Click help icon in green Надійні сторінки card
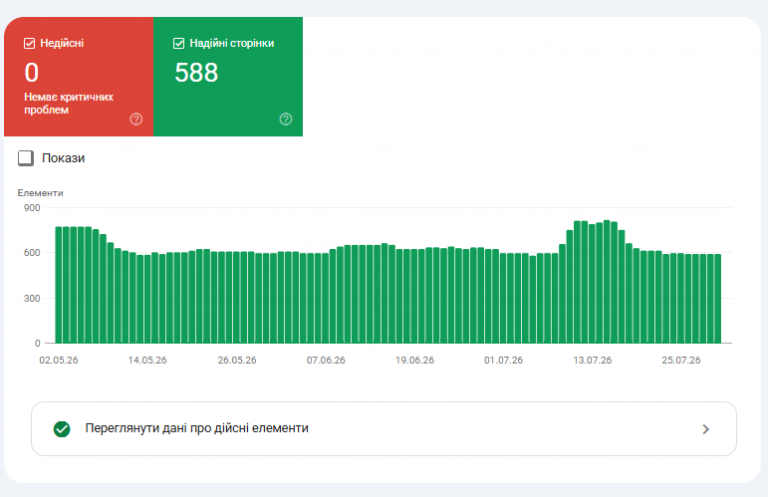The width and height of the screenshot is (768, 497). pyautogui.click(x=286, y=119)
